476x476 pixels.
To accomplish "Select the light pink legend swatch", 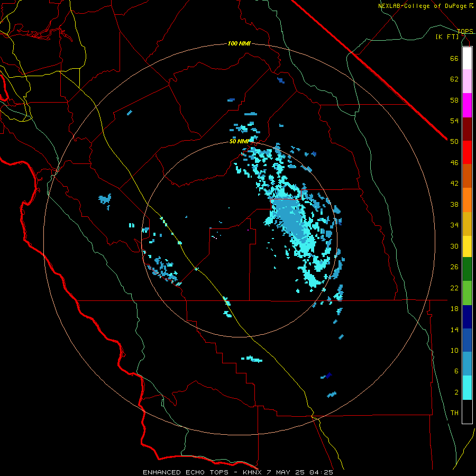I will [467, 81].
